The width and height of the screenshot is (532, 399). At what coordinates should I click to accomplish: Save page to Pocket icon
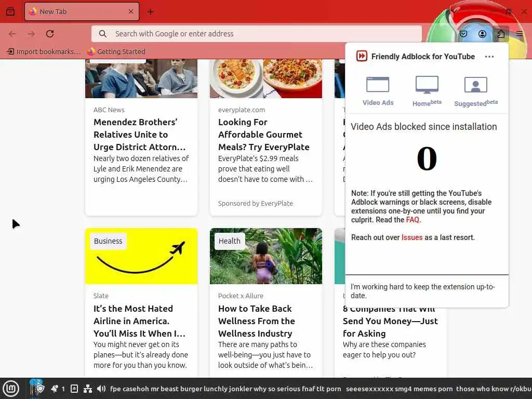463,34
